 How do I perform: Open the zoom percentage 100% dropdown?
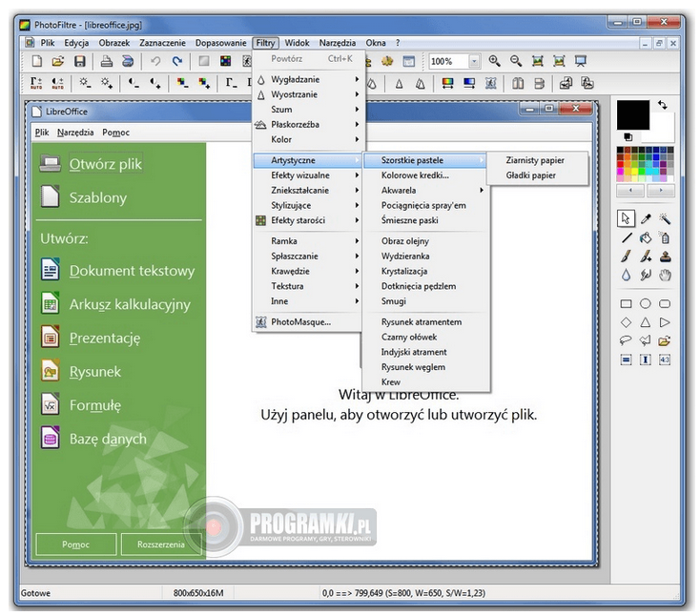(475, 61)
